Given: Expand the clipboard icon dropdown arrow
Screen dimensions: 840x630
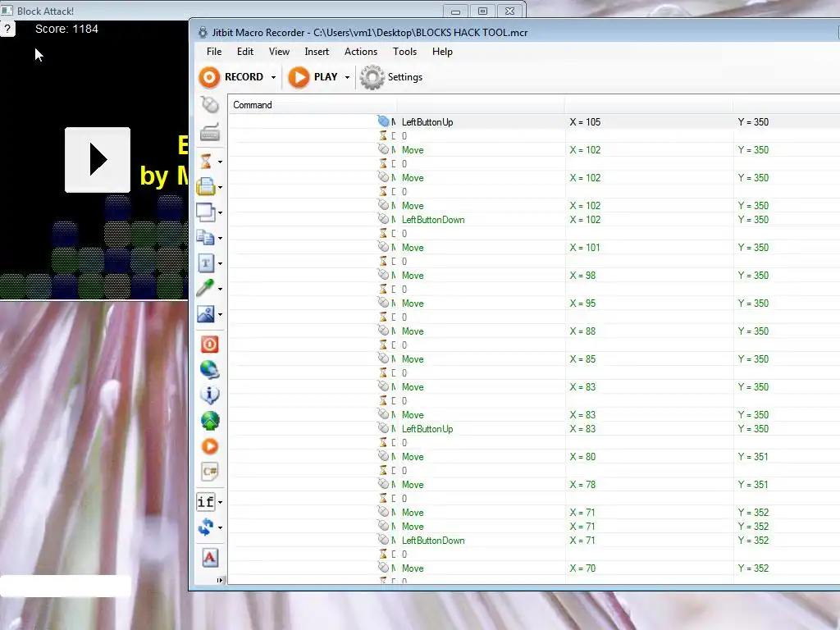Looking at the screenshot, I should coord(220,239).
